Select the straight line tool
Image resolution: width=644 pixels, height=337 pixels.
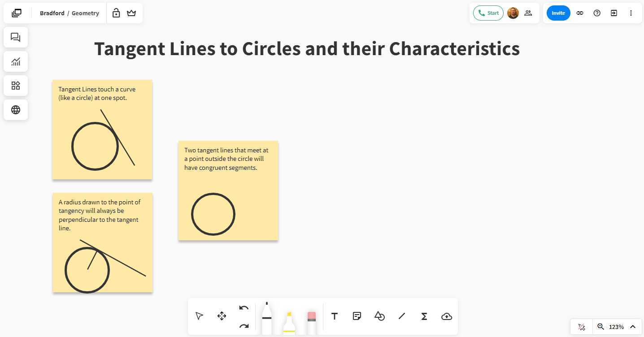pos(401,316)
